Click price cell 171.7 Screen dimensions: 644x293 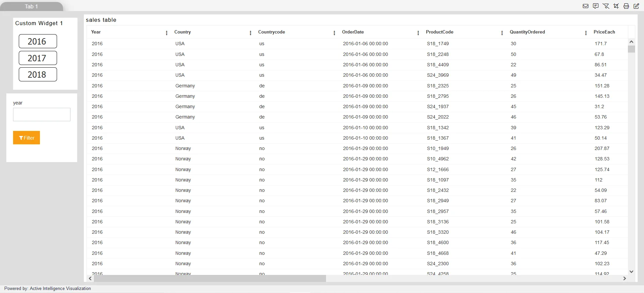600,44
